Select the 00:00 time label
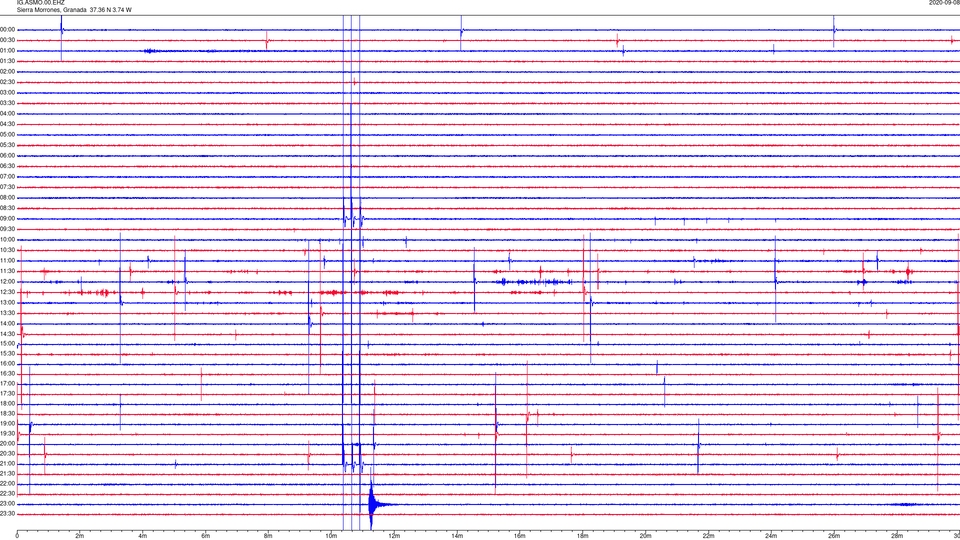 (8, 29)
